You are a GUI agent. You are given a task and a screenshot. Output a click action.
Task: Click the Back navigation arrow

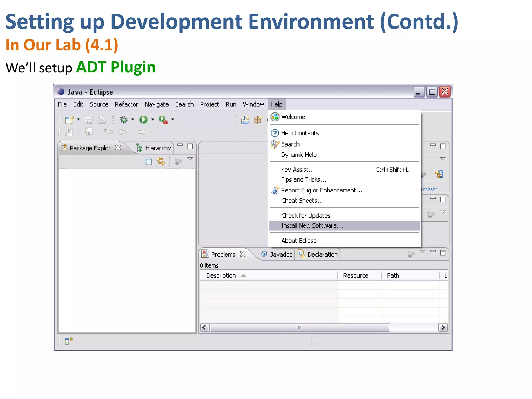[122, 132]
